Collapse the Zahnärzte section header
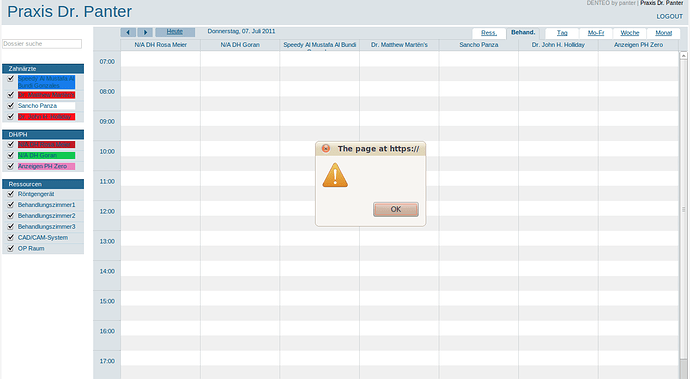The image size is (690, 379). (43, 69)
